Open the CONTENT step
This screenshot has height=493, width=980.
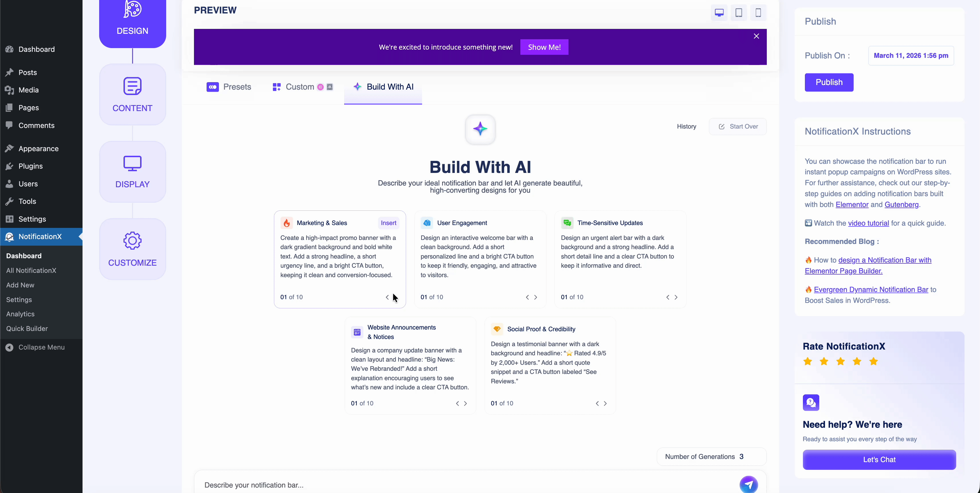[132, 94]
